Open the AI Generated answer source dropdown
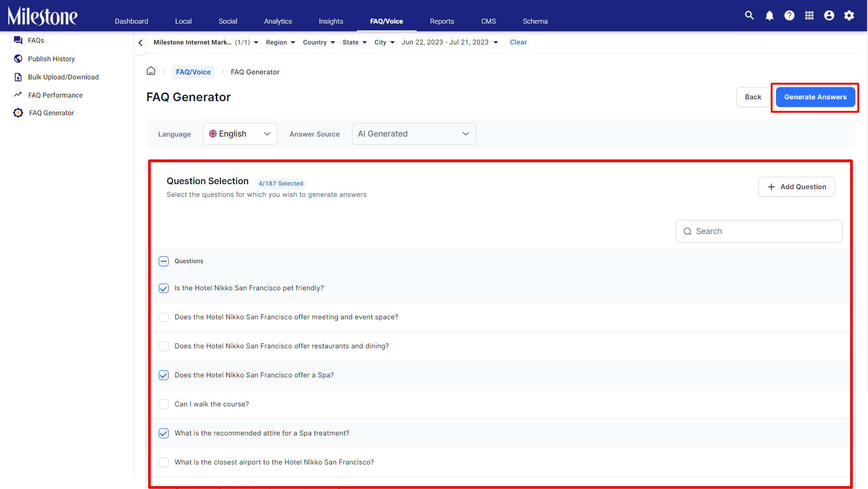 pos(414,134)
